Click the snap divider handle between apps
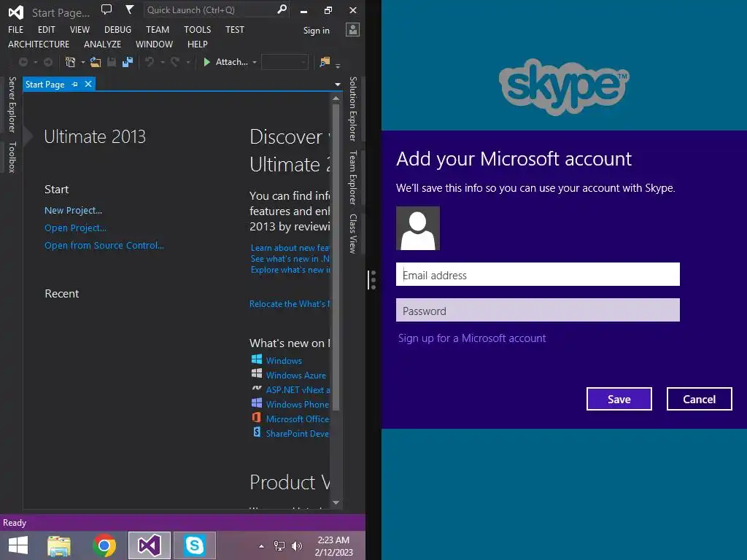This screenshot has height=560, width=747. click(x=373, y=280)
